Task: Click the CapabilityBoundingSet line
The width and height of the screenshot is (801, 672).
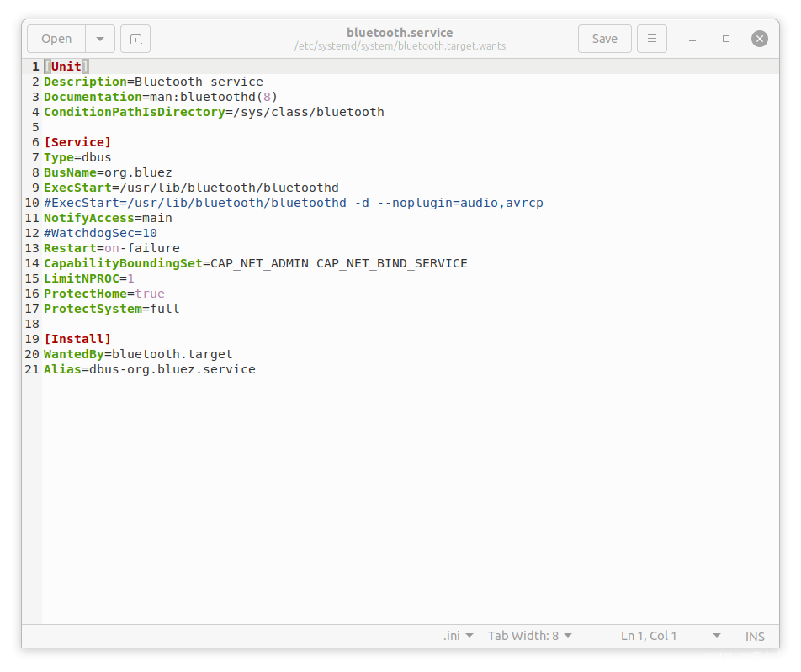Action: (x=256, y=263)
